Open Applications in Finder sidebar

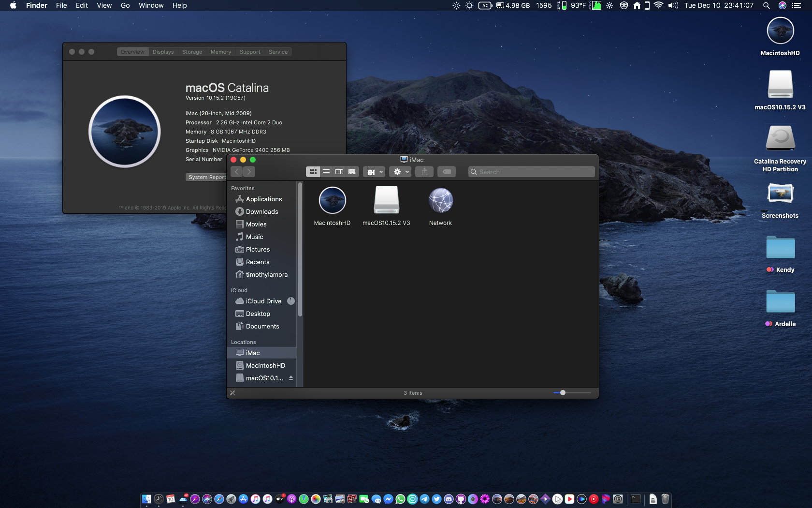[261, 199]
